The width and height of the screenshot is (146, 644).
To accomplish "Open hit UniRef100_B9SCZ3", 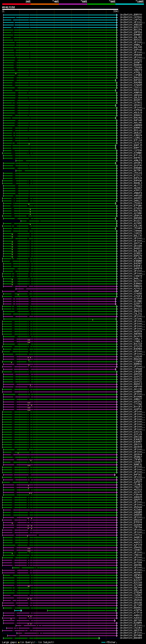I will point(131,27).
